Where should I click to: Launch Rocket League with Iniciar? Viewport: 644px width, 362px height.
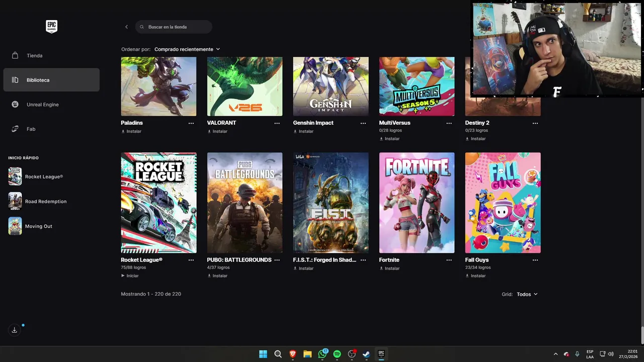pos(130,276)
